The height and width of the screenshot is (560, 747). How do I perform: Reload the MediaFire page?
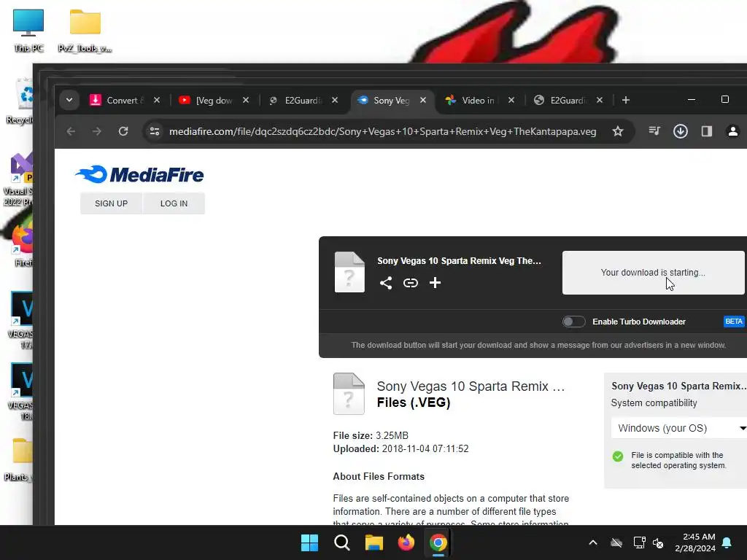click(x=123, y=131)
